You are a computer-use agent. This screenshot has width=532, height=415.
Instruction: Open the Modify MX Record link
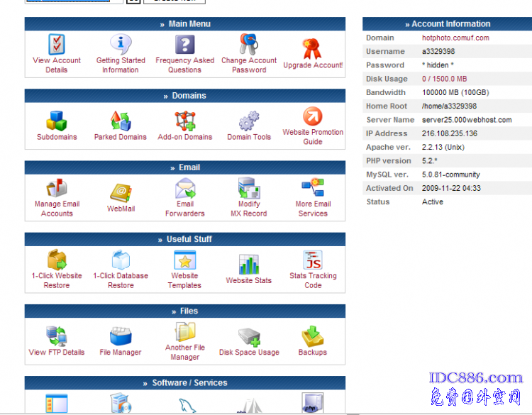click(x=249, y=209)
